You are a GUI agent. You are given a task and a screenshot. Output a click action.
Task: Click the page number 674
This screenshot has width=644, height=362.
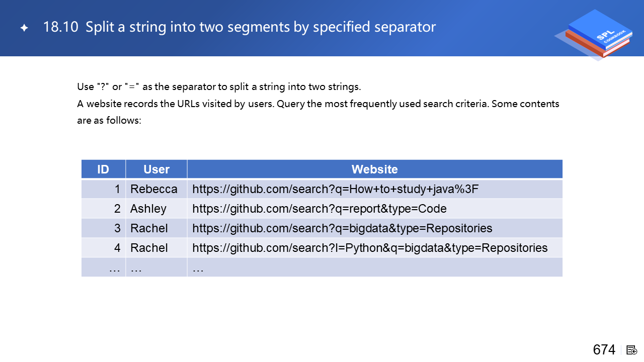[604, 350]
